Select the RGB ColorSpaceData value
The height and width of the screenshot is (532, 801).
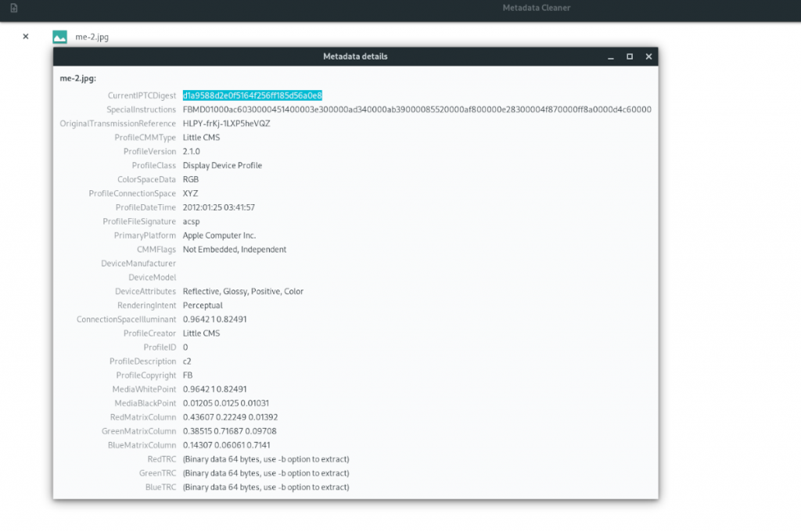point(192,179)
